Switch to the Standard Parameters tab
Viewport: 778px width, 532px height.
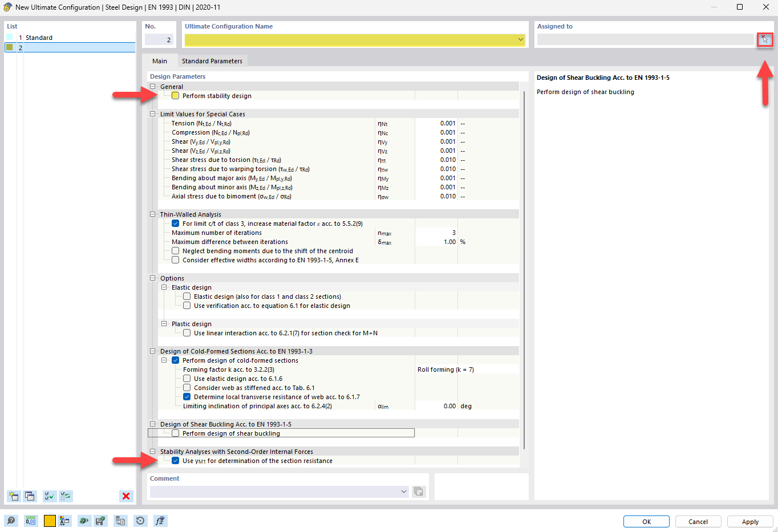pyautogui.click(x=212, y=61)
